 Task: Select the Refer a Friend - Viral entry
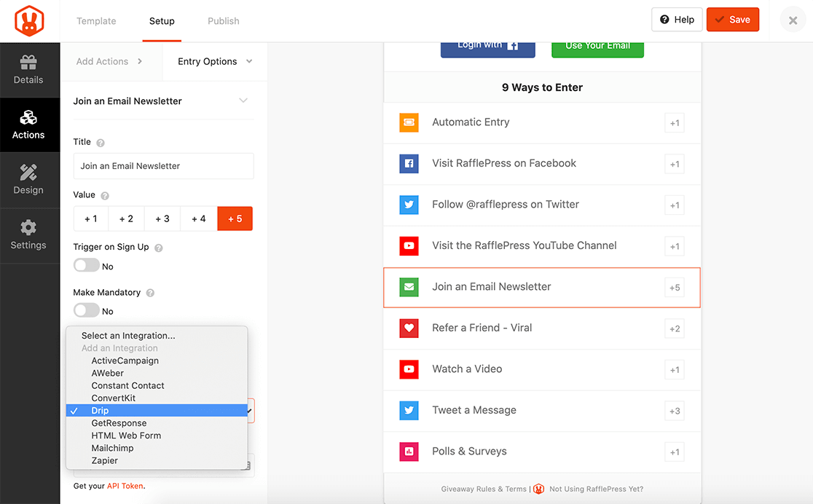542,328
